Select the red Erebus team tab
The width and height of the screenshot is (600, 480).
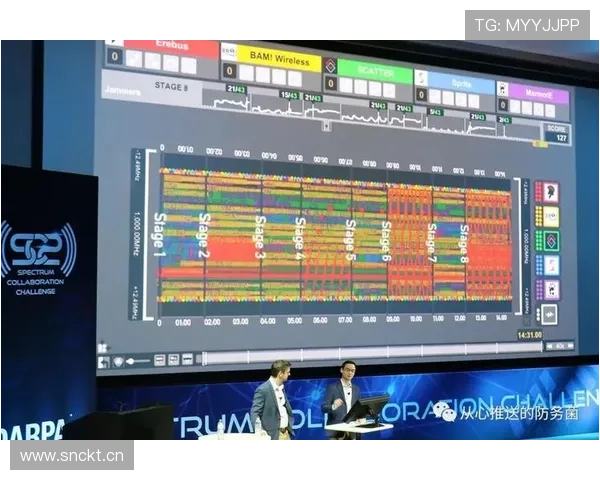(x=170, y=46)
